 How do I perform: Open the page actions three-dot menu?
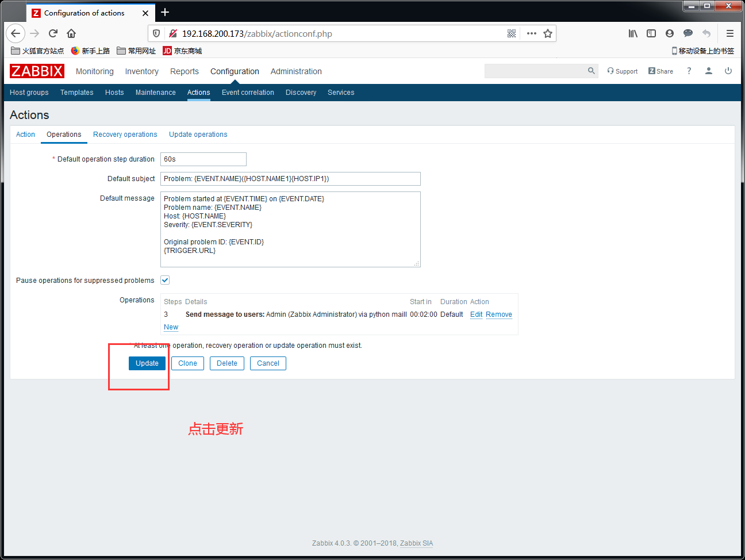click(532, 33)
